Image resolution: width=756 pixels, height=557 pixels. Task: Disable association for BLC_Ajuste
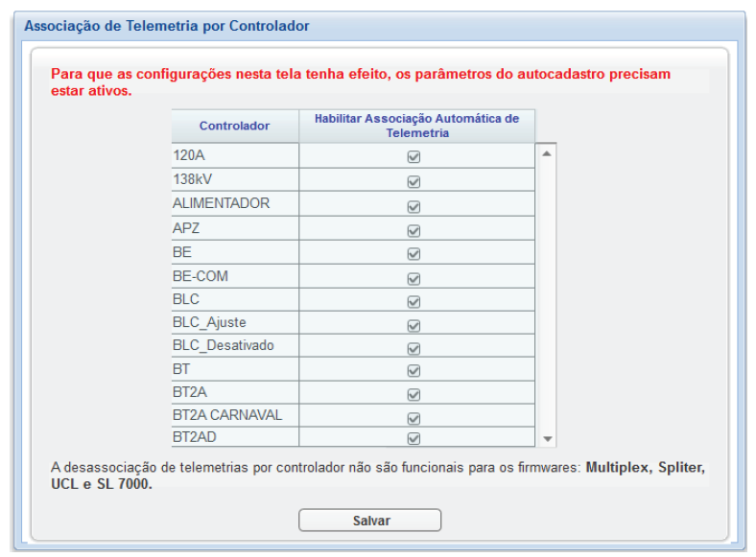pos(414,325)
